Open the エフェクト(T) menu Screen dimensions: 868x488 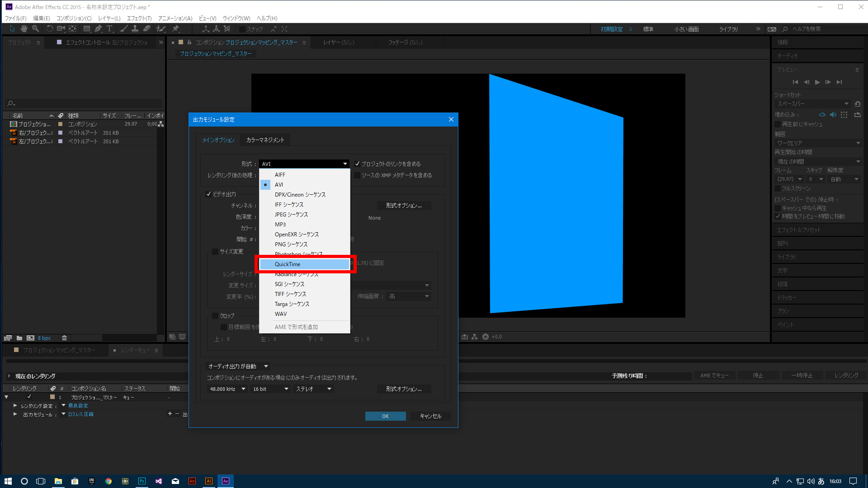tap(139, 19)
